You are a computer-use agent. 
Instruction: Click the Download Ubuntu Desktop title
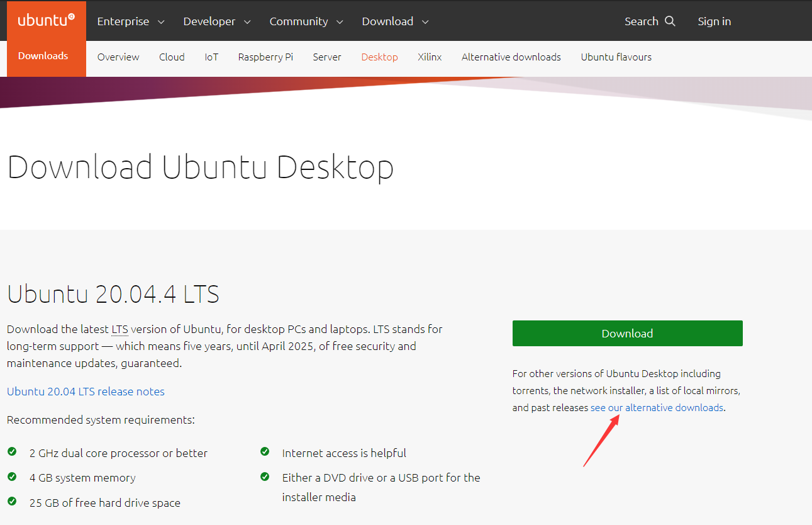click(x=201, y=167)
